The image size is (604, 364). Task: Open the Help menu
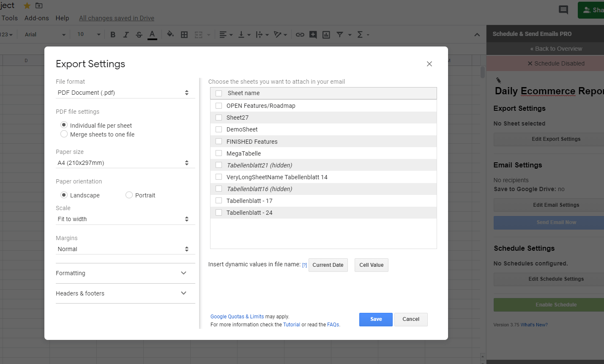(x=62, y=18)
